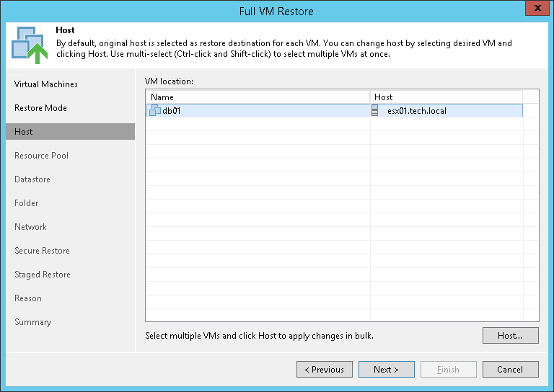This screenshot has height=392, width=554.
Task: Select the Host step in sidebar
Action: [24, 132]
